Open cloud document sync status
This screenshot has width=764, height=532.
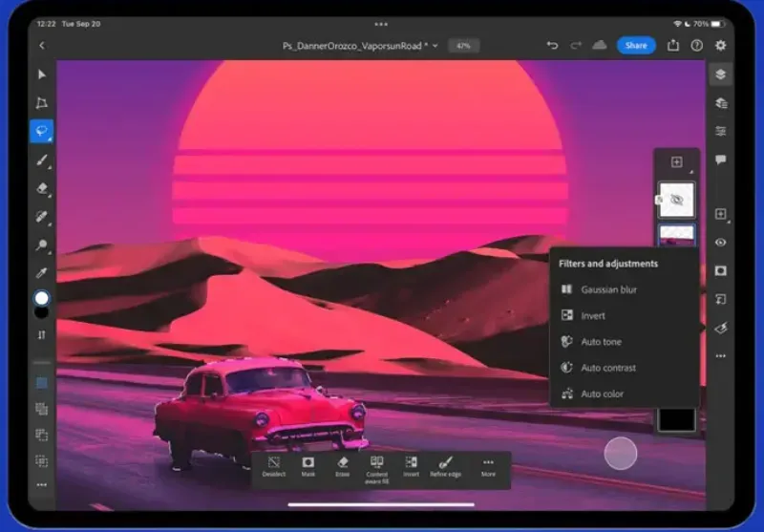tap(600, 45)
